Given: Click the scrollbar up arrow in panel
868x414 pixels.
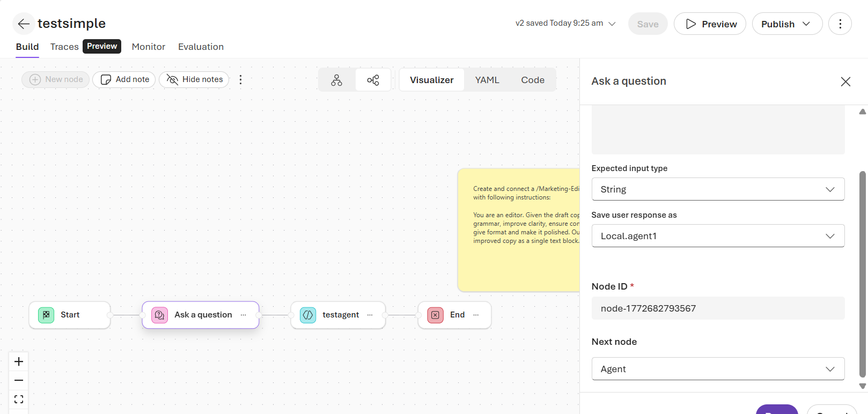Looking at the screenshot, I should coord(863,112).
